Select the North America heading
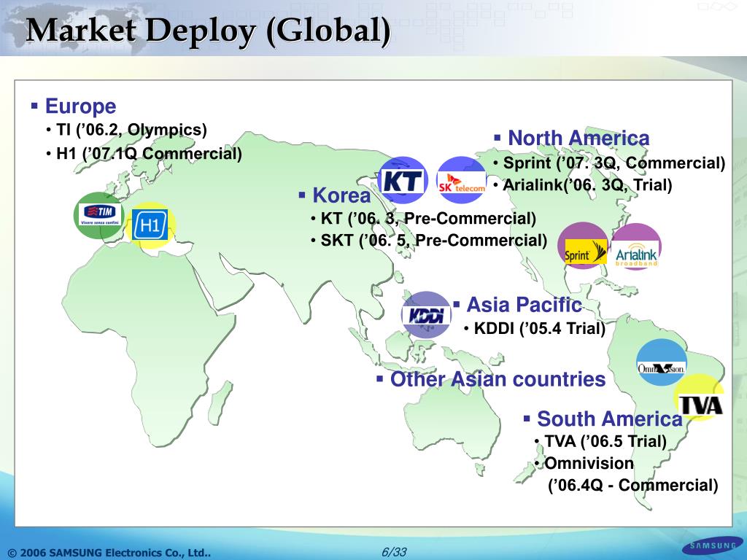Image resolution: width=747 pixels, height=560 pixels. tap(578, 138)
